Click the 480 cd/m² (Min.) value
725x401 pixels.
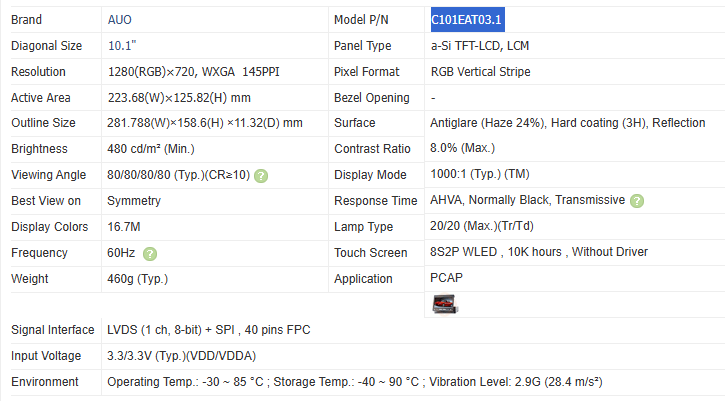pyautogui.click(x=151, y=149)
